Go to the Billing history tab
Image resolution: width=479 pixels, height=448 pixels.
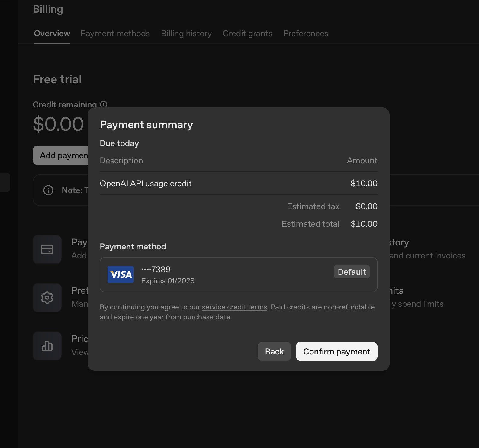pos(186,34)
